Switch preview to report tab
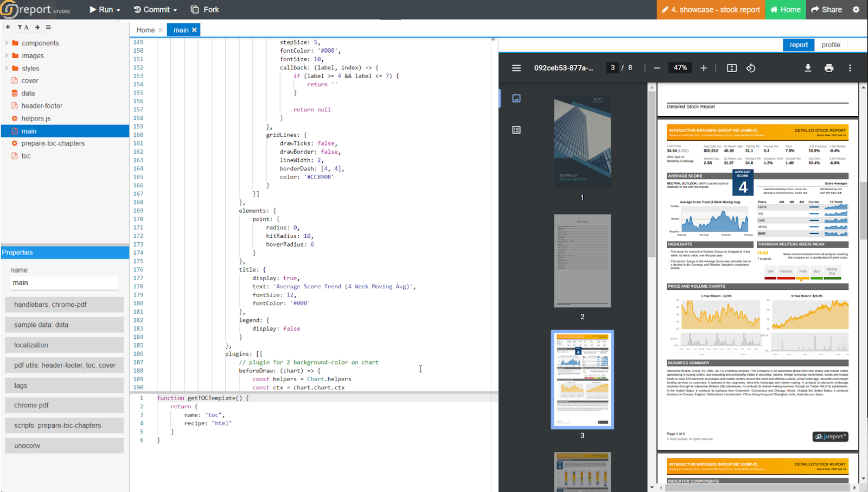This screenshot has width=868, height=492. (x=799, y=45)
